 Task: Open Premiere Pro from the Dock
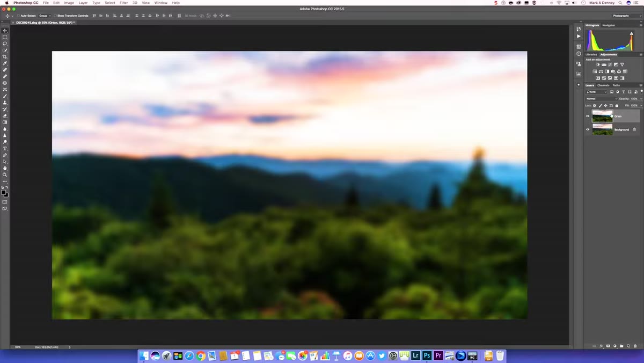pos(438,355)
